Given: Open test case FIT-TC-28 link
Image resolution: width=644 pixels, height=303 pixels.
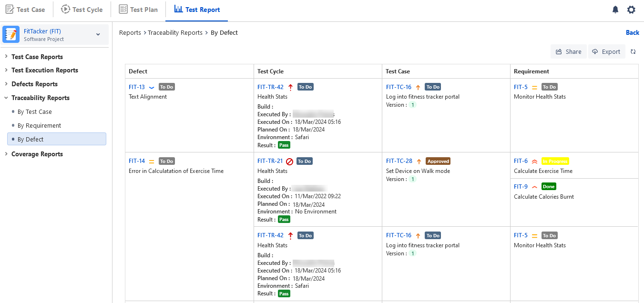Looking at the screenshot, I should 399,162.
